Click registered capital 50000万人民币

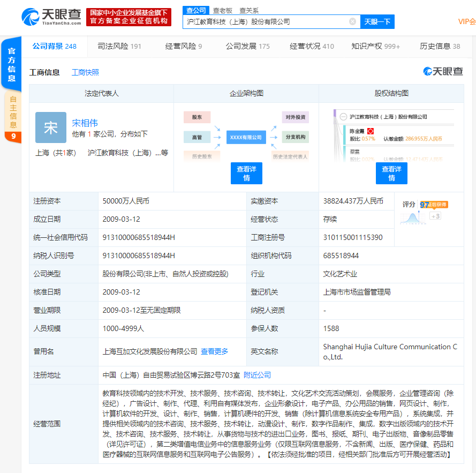click(x=126, y=201)
